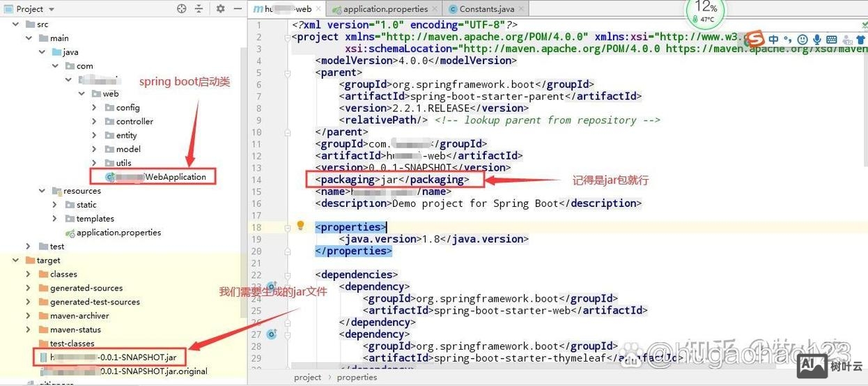Click the properties breadcrumb at bottom
Screen dimensions: 868x386
point(357,377)
